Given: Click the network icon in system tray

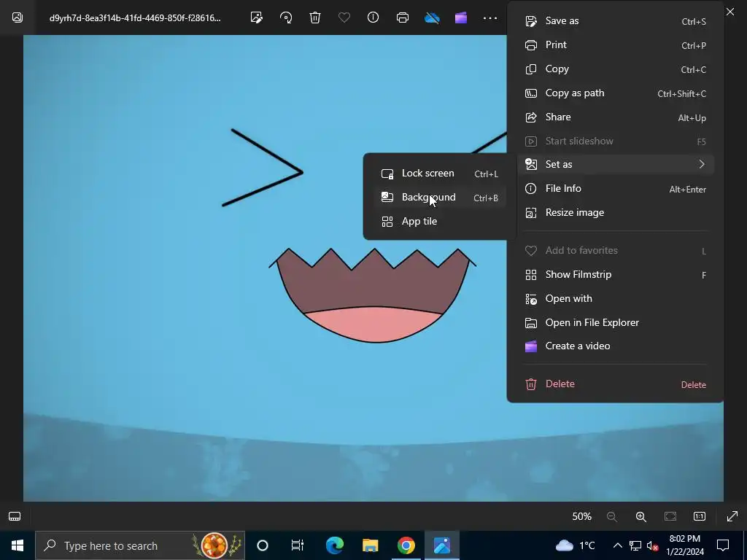Looking at the screenshot, I should coord(635,545).
